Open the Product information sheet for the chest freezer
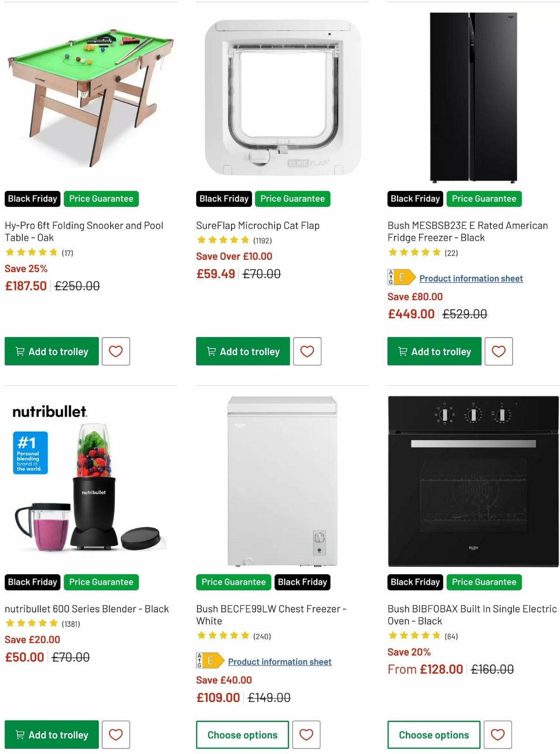The image size is (560, 754). click(x=279, y=662)
